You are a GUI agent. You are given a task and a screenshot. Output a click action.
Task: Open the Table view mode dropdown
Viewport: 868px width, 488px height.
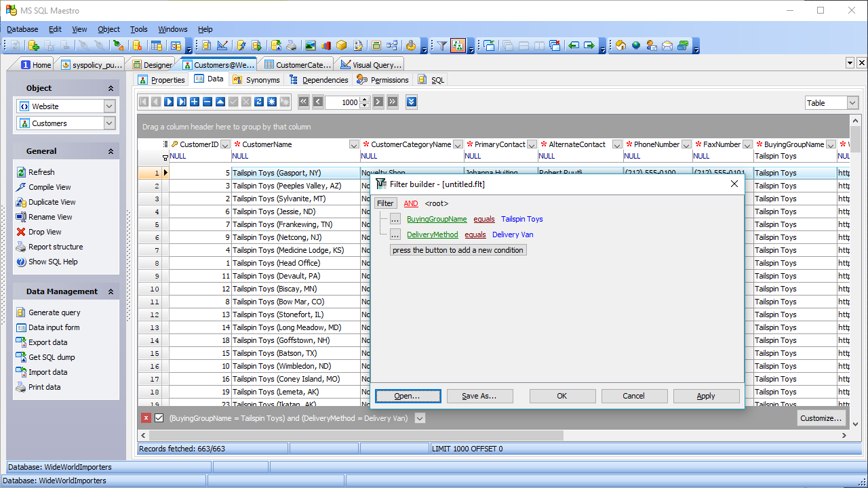(852, 103)
